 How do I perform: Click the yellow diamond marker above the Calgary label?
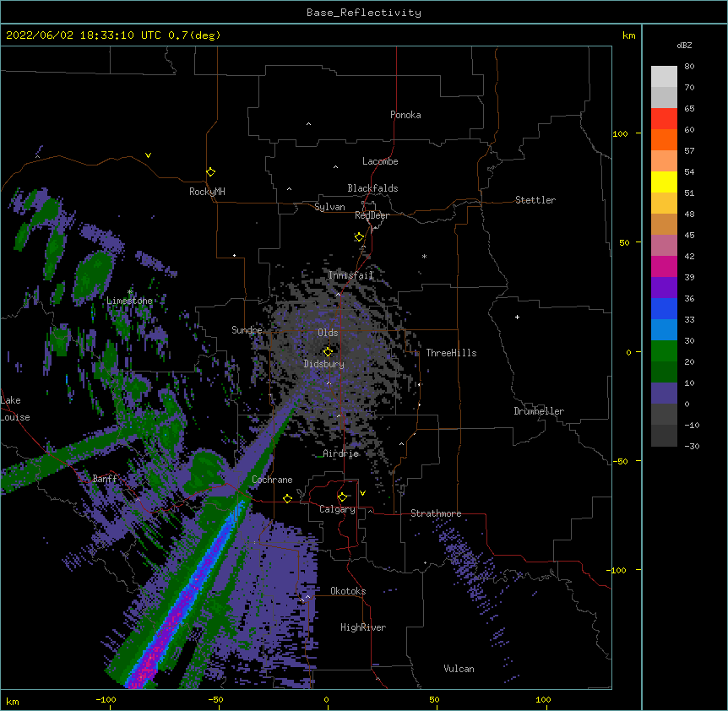click(x=342, y=497)
